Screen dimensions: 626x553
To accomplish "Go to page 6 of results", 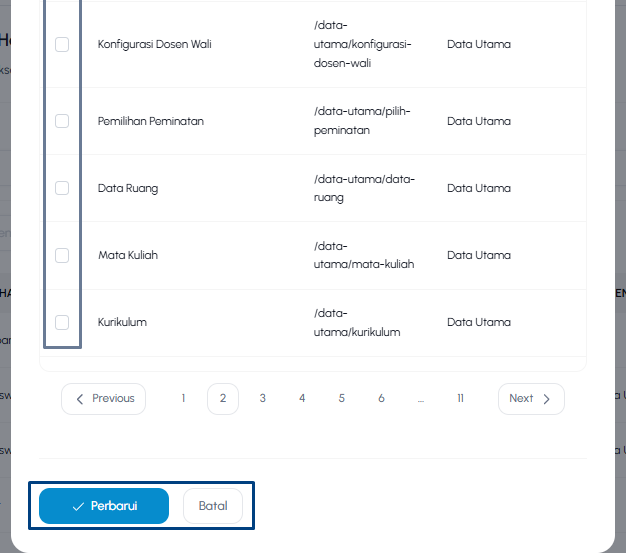I will point(381,398).
